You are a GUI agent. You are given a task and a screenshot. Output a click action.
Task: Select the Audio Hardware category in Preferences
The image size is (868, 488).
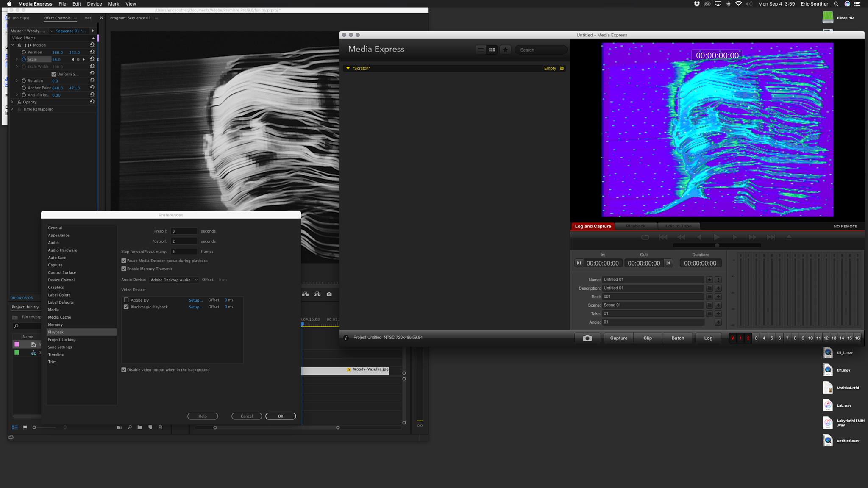(62, 250)
